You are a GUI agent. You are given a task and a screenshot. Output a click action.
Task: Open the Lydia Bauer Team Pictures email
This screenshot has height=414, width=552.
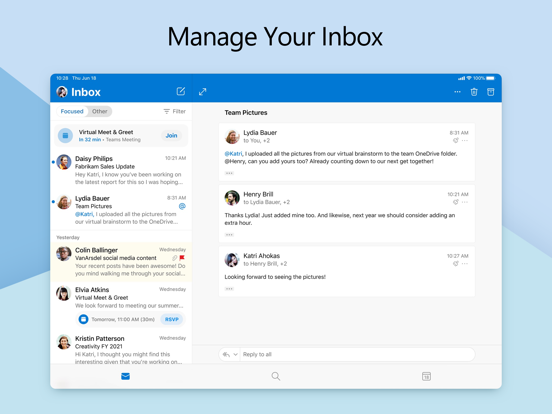pyautogui.click(x=121, y=210)
